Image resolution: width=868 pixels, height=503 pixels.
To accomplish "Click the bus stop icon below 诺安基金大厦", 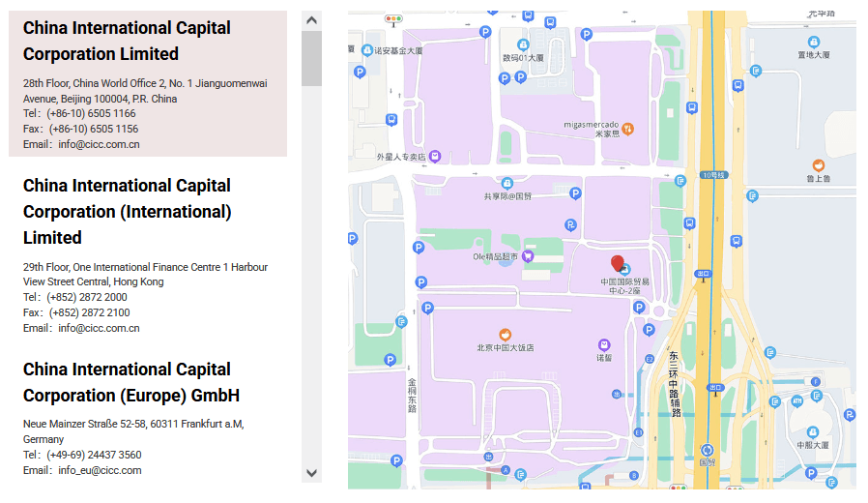I will click(x=391, y=120).
